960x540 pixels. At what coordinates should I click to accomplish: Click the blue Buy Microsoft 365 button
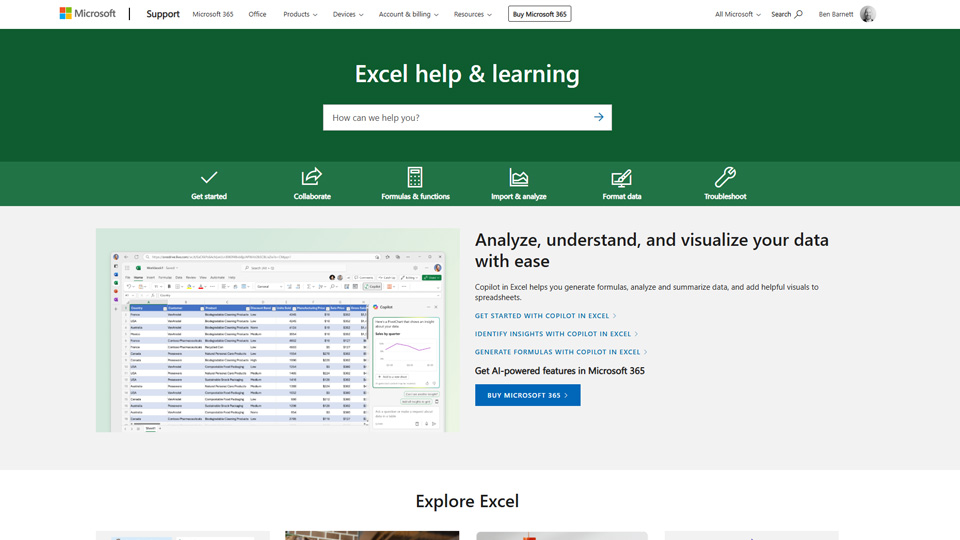528,396
